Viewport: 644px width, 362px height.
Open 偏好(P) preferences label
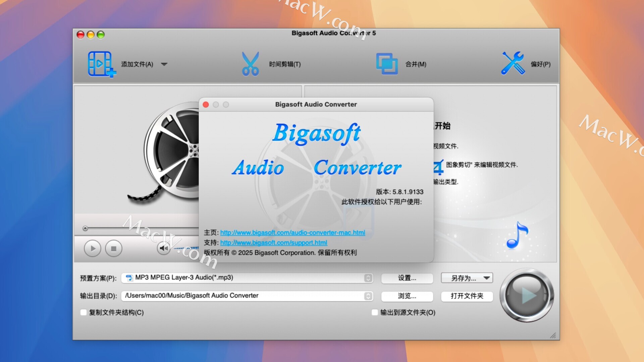pos(540,64)
